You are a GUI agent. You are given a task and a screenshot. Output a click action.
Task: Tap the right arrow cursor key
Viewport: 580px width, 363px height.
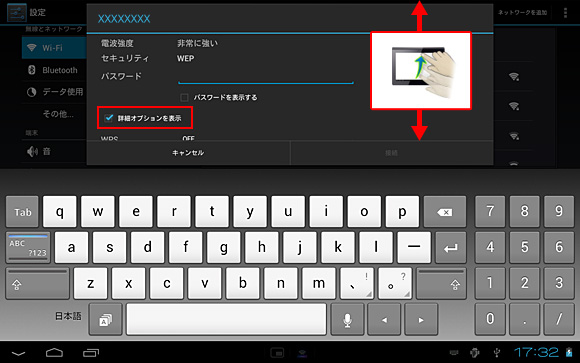[x=421, y=320]
